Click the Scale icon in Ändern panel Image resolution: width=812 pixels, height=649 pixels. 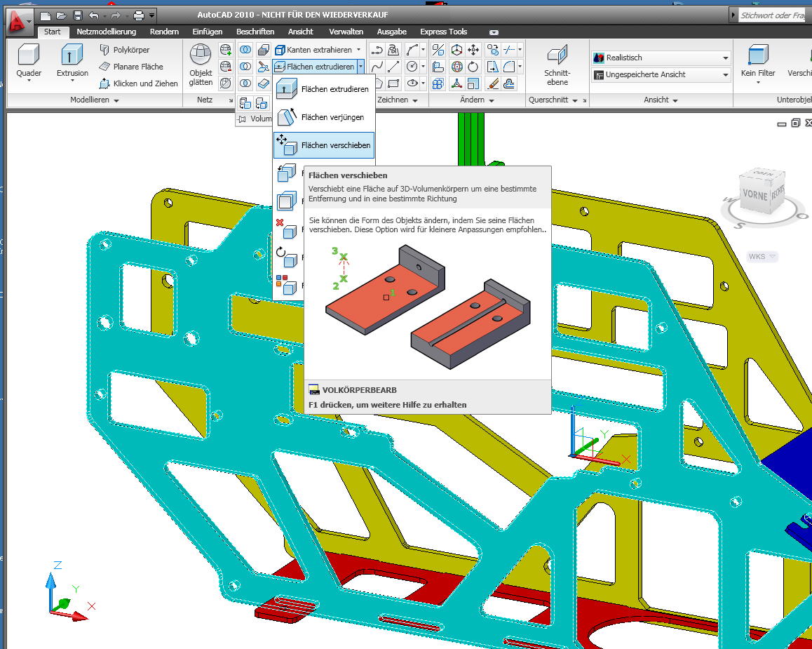click(x=473, y=83)
